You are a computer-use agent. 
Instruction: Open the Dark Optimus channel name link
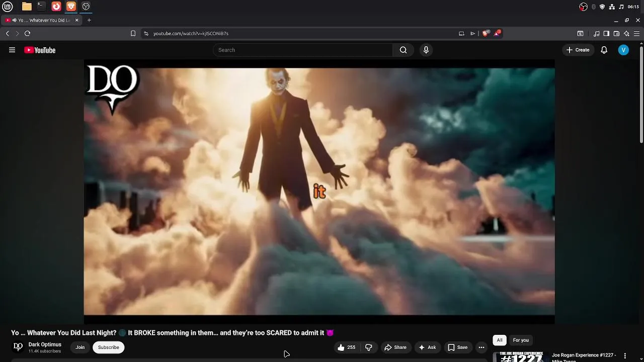(x=45, y=344)
